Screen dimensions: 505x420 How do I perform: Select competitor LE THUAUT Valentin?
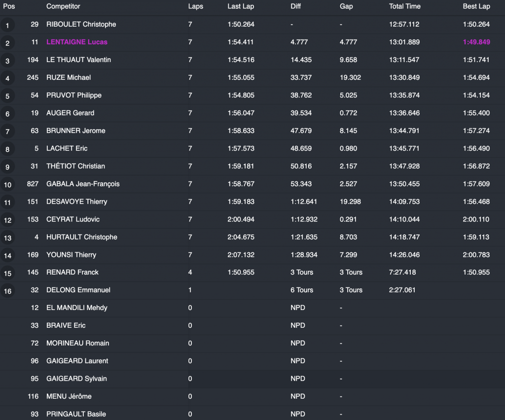(x=78, y=60)
